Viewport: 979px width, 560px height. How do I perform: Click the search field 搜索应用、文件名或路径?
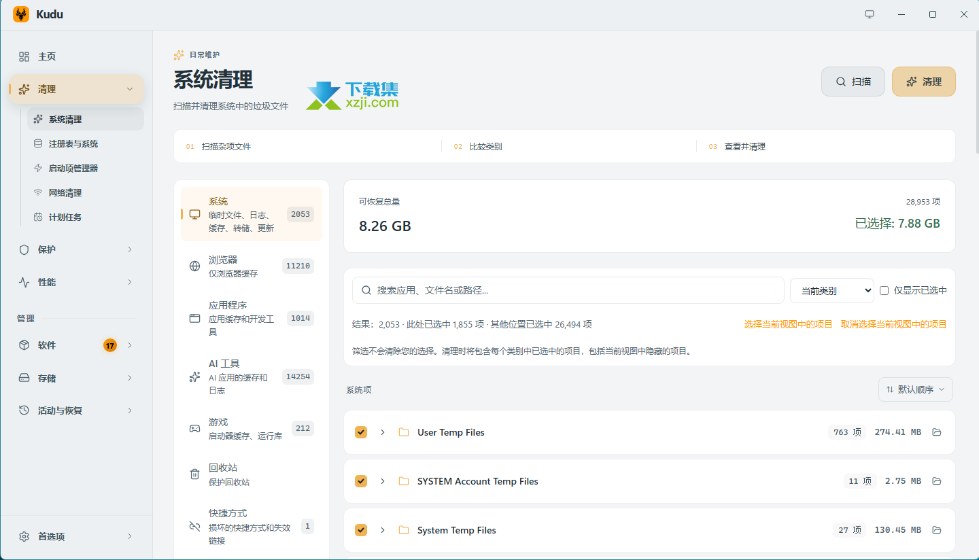coord(568,290)
